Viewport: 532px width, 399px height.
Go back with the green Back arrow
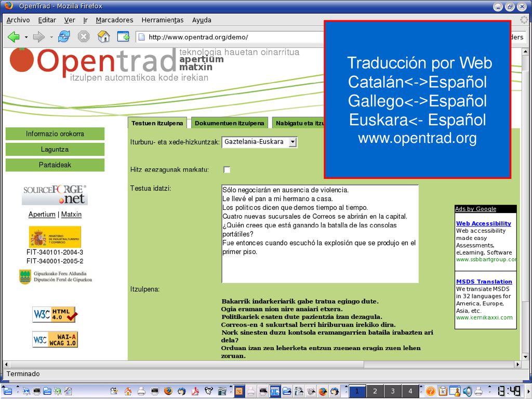click(13, 37)
